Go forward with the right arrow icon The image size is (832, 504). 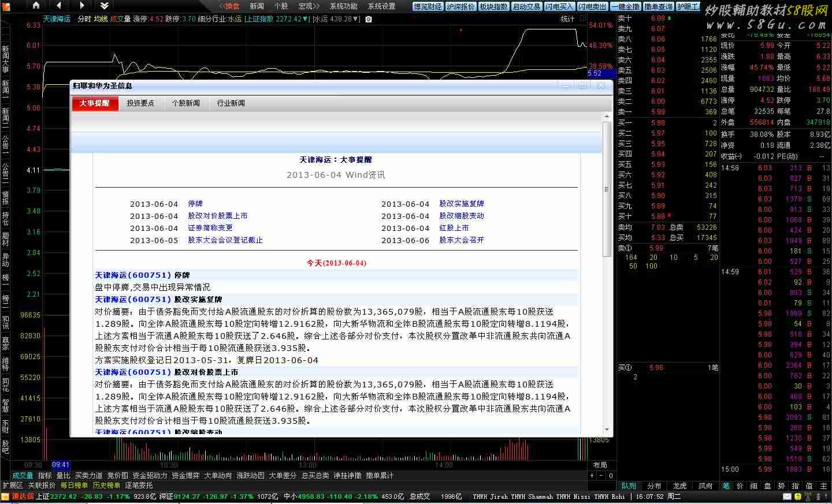[x=81, y=6]
